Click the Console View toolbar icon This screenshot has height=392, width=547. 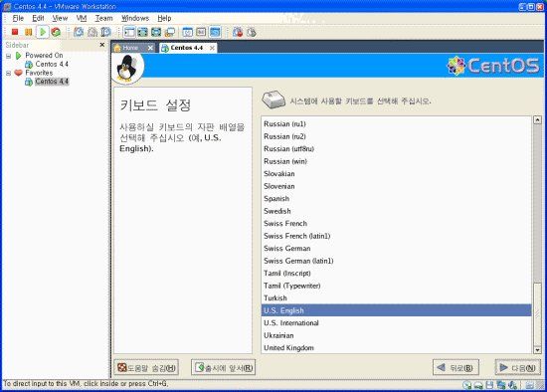(x=215, y=32)
